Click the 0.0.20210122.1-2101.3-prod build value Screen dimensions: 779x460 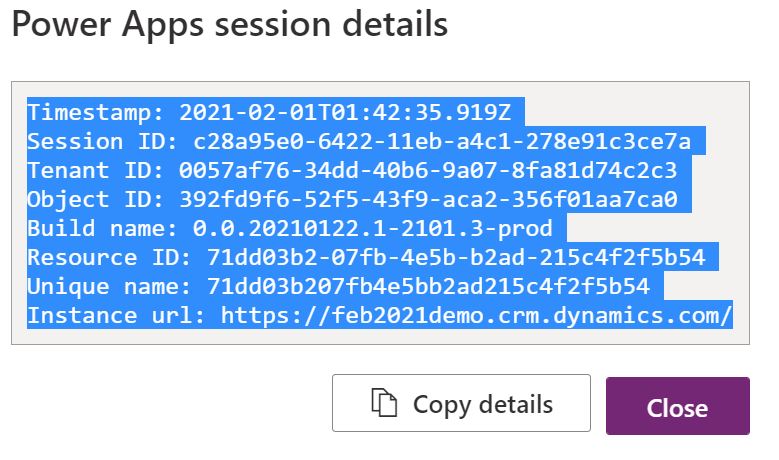[x=373, y=228]
